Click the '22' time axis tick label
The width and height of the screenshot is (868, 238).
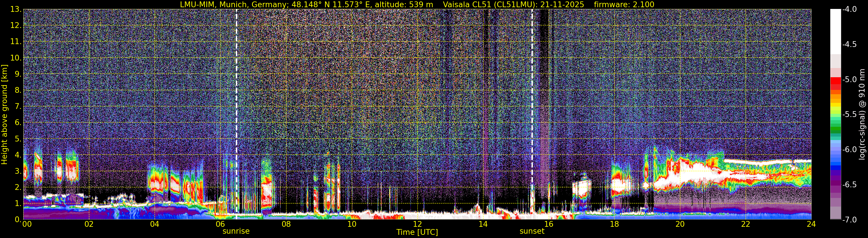coord(746,224)
